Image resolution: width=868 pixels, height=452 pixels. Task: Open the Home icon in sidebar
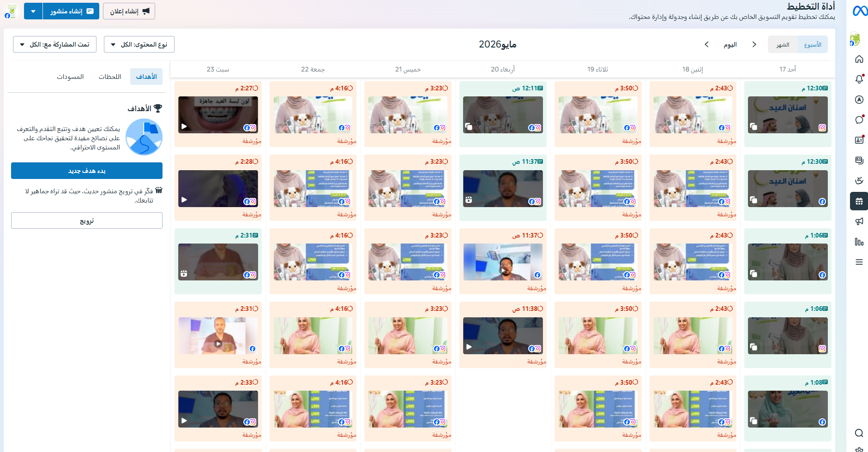coord(859,59)
